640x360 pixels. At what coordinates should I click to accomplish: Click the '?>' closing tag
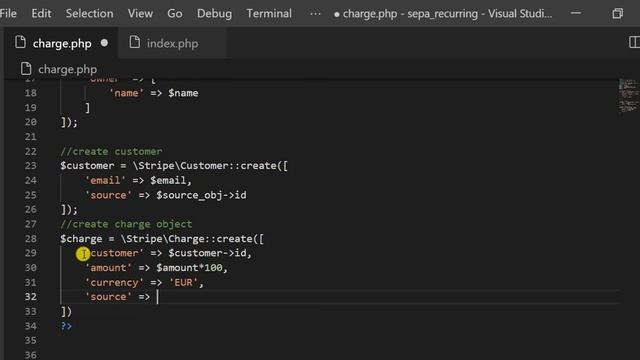[x=66, y=326]
